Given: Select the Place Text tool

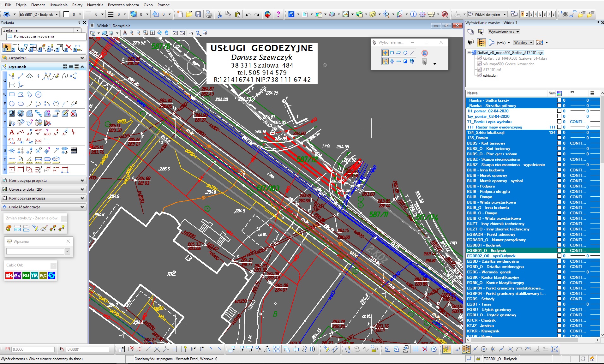Looking at the screenshot, I should [12, 132].
